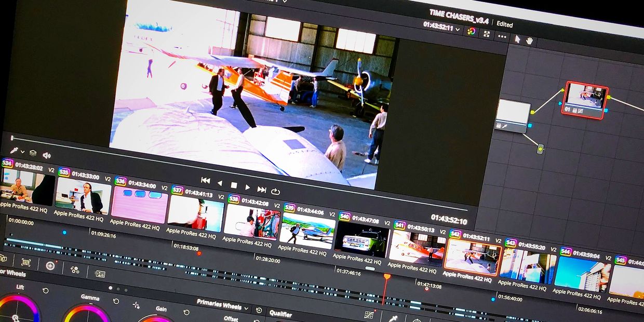Screen dimensions: 644x322
Task: Open the Motion Effects palette icon
Action: point(100,274)
